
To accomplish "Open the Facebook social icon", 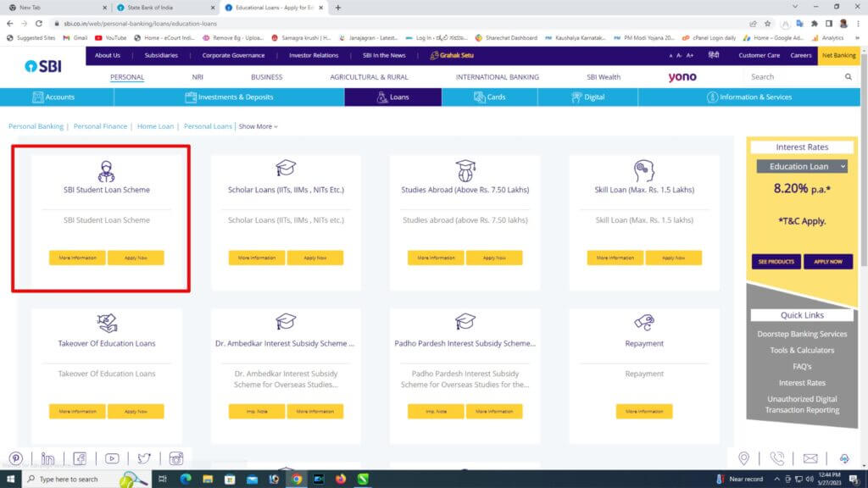I will click(x=80, y=458).
